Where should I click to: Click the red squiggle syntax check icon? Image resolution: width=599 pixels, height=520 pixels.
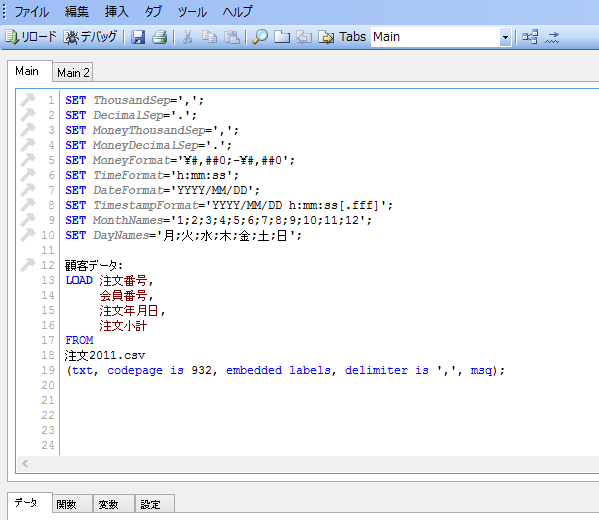(x=552, y=37)
